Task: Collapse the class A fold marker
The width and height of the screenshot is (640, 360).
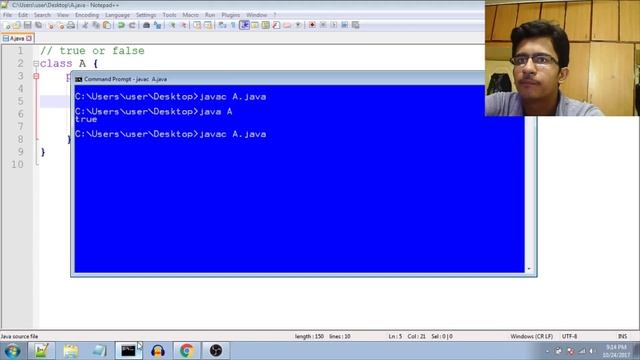Action: (x=36, y=64)
